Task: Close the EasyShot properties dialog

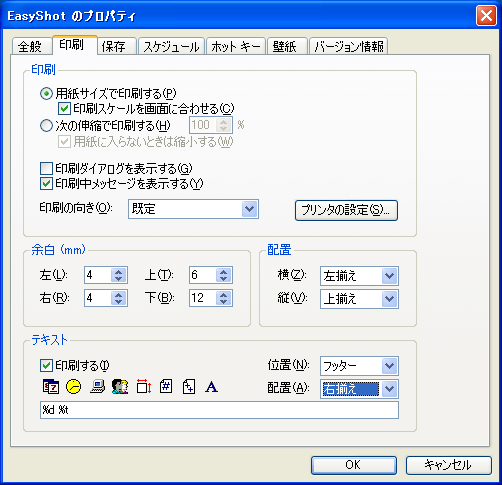Action: 486,16
